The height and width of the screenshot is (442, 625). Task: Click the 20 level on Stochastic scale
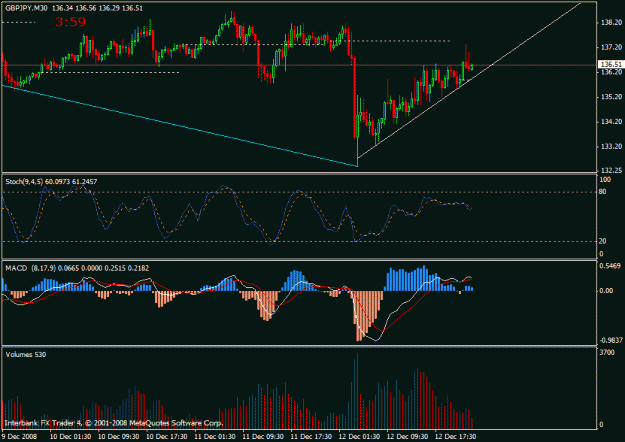(x=603, y=241)
